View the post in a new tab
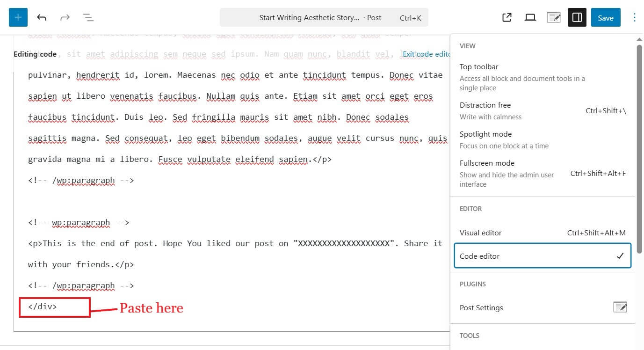The image size is (644, 350). coord(507,17)
